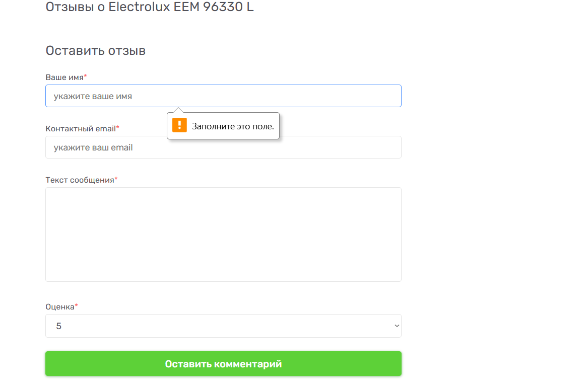Focus the "укажите ваше имя" name field
This screenshot has width=588, height=391.
(223, 96)
